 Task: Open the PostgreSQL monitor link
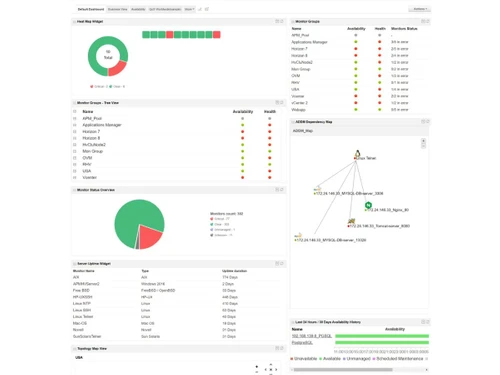[x=302, y=343]
